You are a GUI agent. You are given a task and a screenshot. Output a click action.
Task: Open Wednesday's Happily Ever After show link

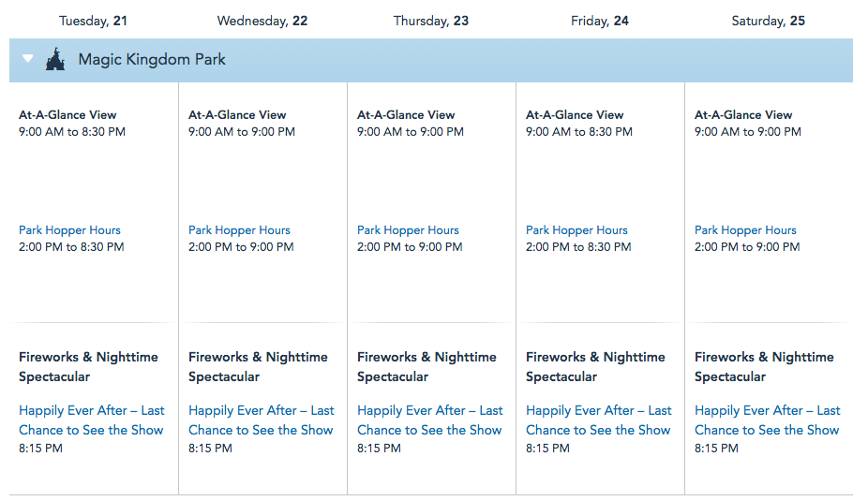pos(261,420)
